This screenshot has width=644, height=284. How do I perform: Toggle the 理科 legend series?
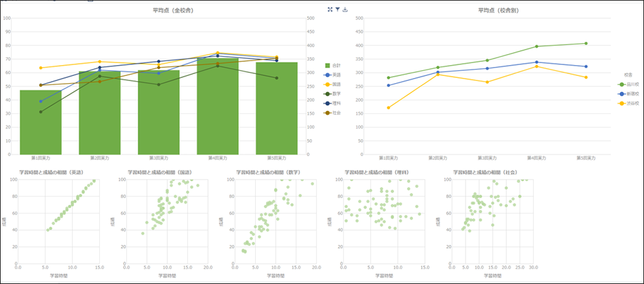(x=332, y=103)
